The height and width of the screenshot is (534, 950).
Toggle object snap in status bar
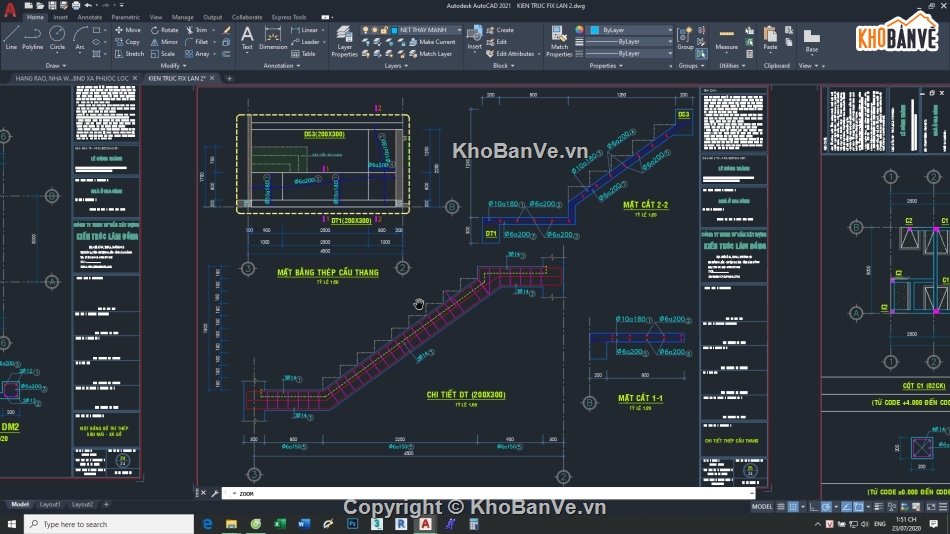tap(859, 507)
